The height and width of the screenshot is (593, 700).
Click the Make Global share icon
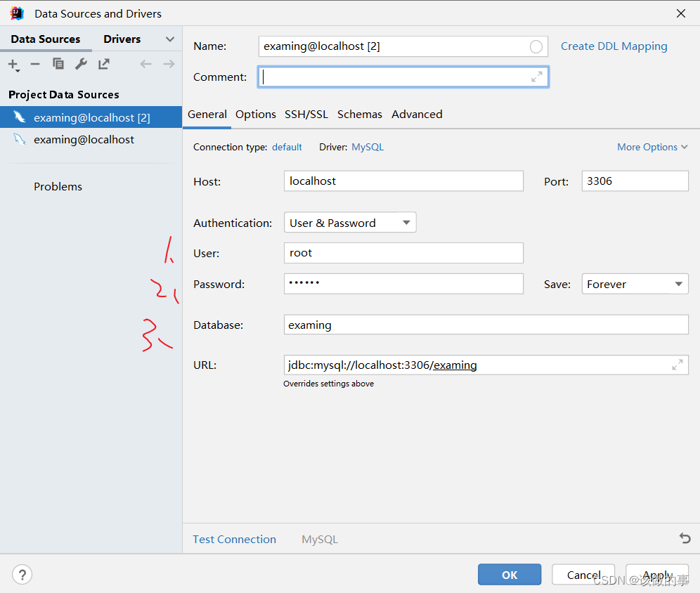click(103, 64)
